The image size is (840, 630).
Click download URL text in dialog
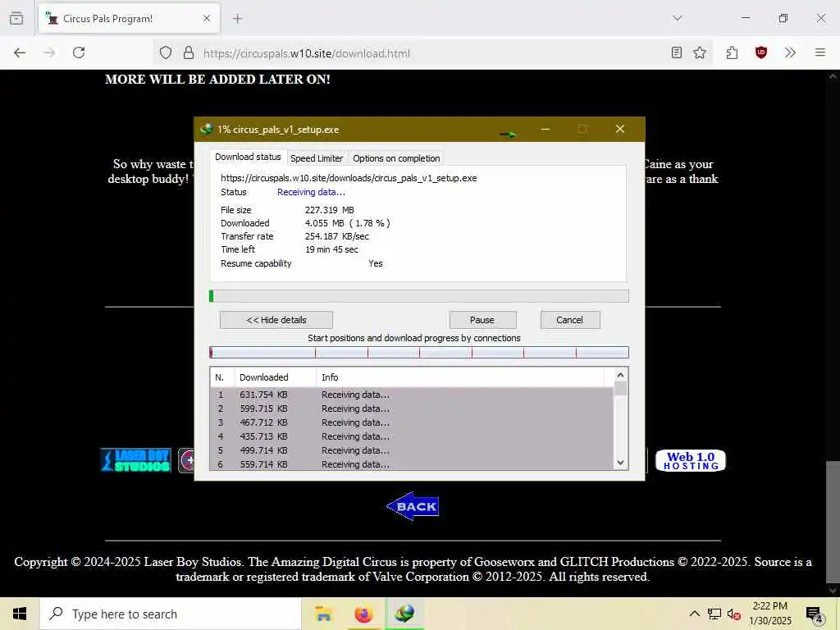point(349,178)
